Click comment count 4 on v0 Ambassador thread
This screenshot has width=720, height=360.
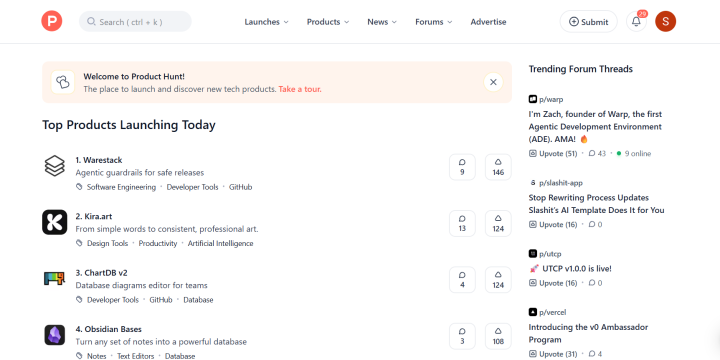(596, 354)
